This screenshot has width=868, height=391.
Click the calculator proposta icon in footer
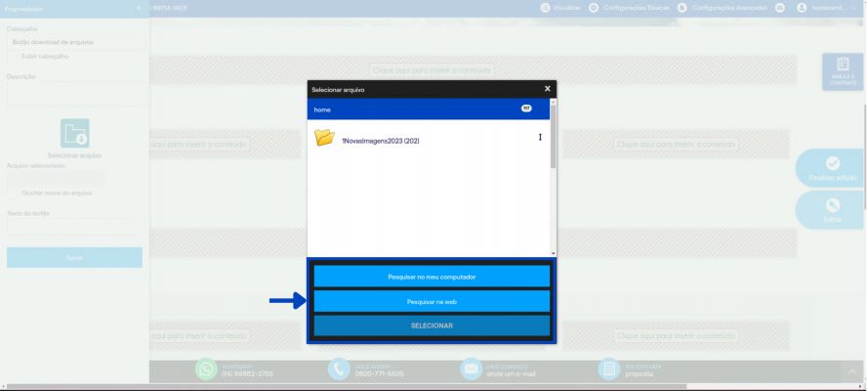(609, 369)
